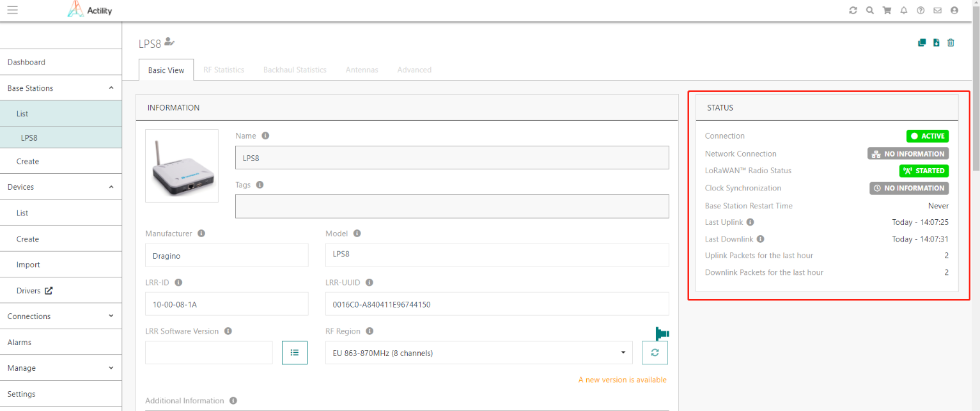
Task: Switch to the RF Statistics tab
Action: 224,70
